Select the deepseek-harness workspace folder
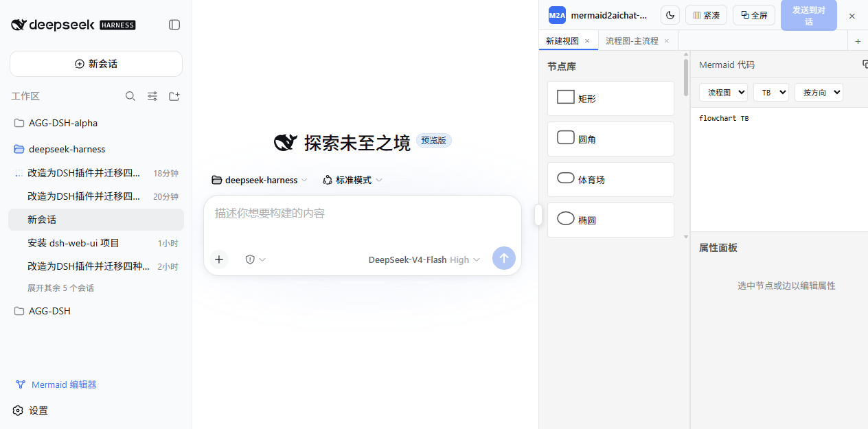This screenshot has height=429, width=868. click(x=96, y=149)
